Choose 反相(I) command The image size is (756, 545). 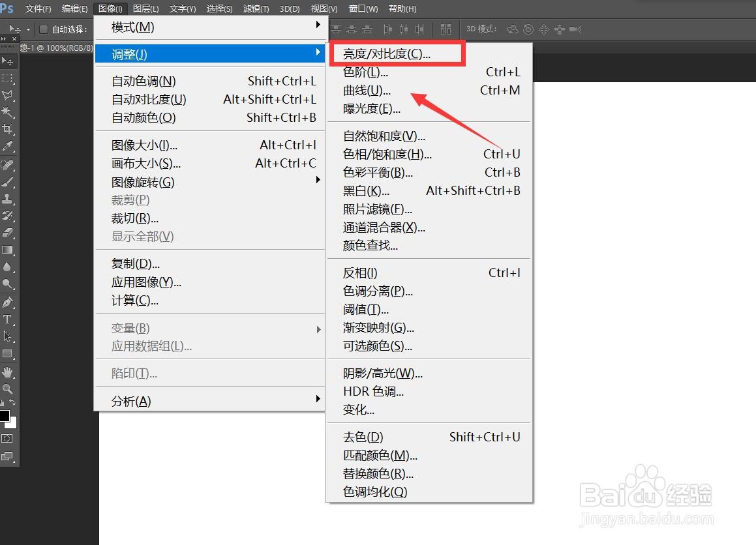pyautogui.click(x=429, y=272)
